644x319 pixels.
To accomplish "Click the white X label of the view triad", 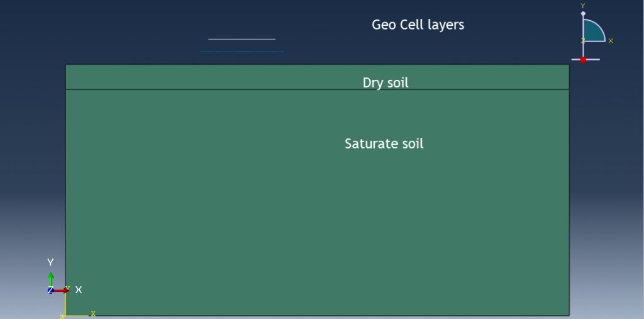I will click(x=79, y=290).
